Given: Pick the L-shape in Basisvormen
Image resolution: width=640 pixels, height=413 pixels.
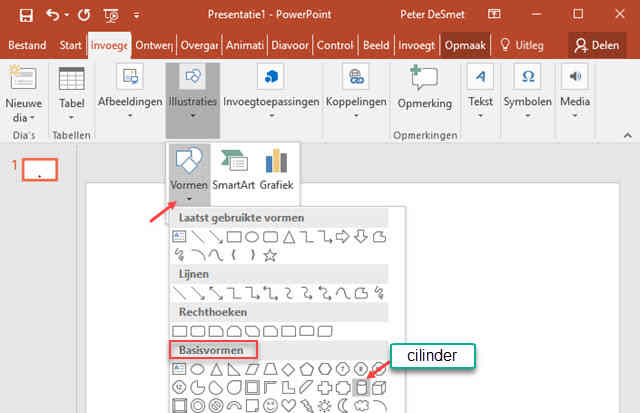Looking at the screenshot, I should point(289,387).
